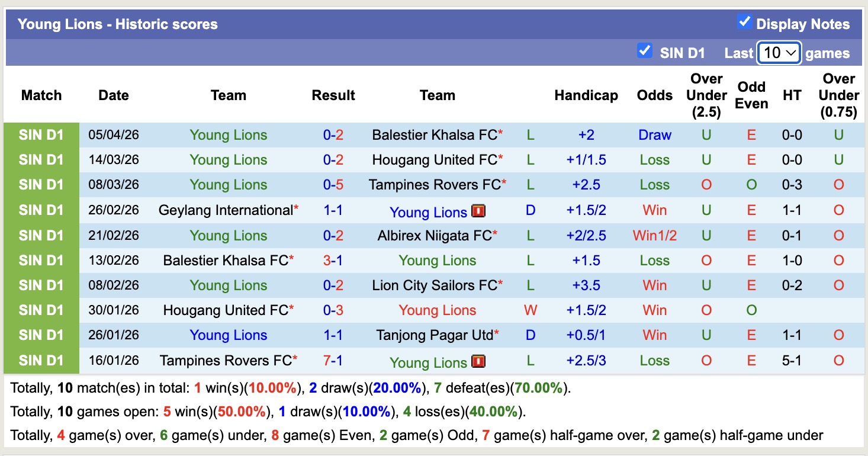Click the blue Draw odds entry on 05/04
This screenshot has width=868, height=456.
tap(654, 134)
